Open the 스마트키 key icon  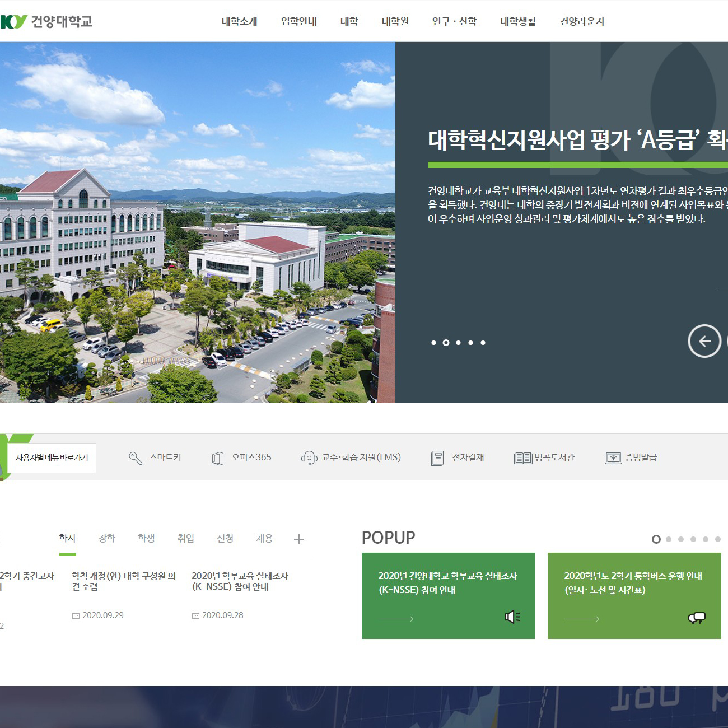click(135, 458)
